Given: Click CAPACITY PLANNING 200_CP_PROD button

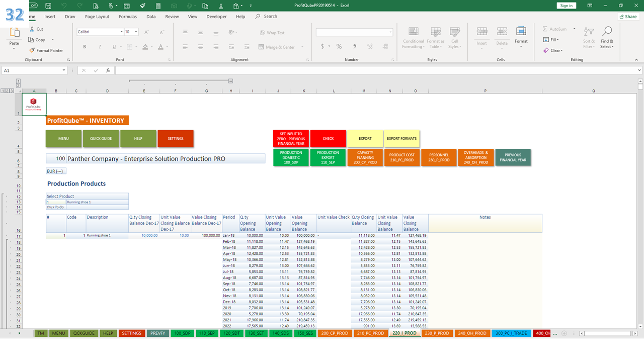Looking at the screenshot, I should 365,157.
